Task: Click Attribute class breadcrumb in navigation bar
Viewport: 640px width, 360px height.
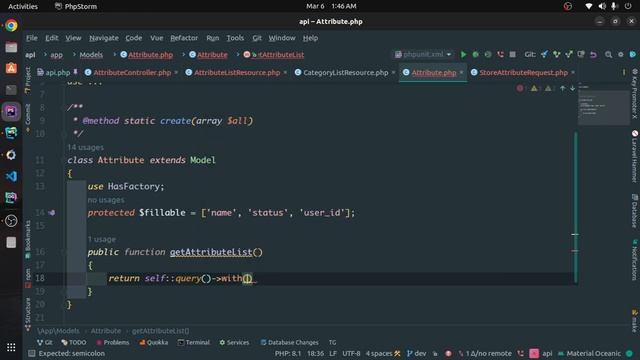Action: pos(208,55)
